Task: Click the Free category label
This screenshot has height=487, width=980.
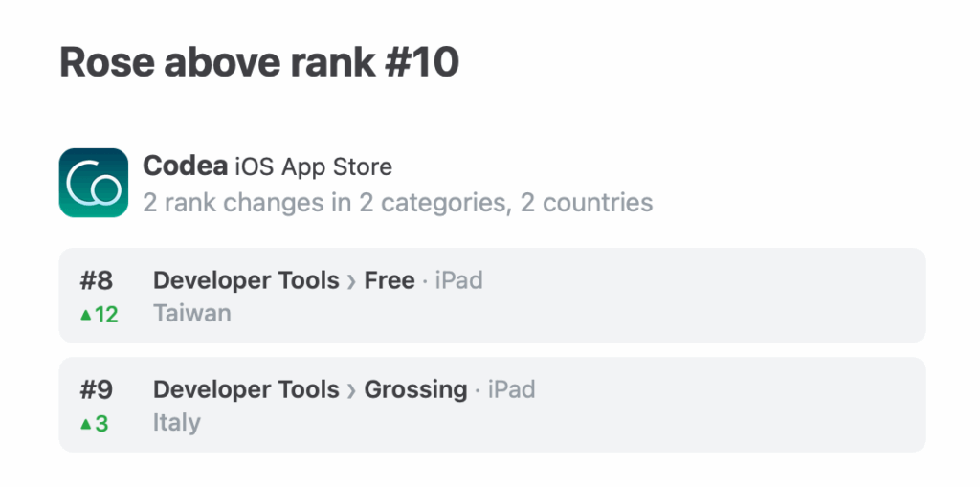Action: click(390, 280)
